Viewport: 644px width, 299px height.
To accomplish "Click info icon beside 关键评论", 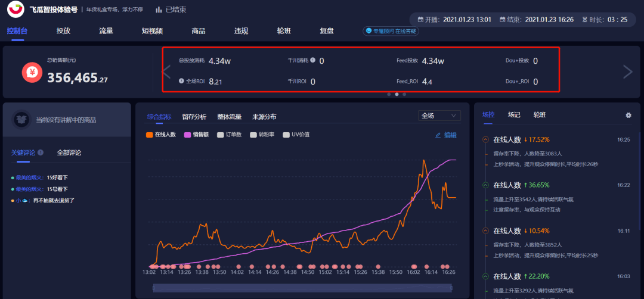I will click(41, 152).
